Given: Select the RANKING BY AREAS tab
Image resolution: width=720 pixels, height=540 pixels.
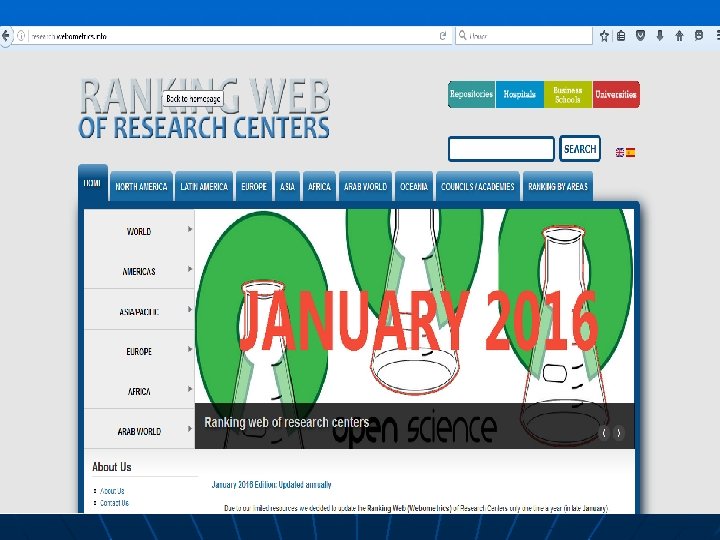Looking at the screenshot, I should coord(558,186).
